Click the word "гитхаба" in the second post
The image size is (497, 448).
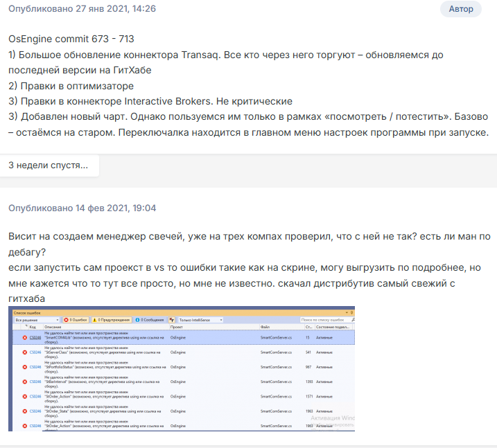pyautogui.click(x=26, y=298)
